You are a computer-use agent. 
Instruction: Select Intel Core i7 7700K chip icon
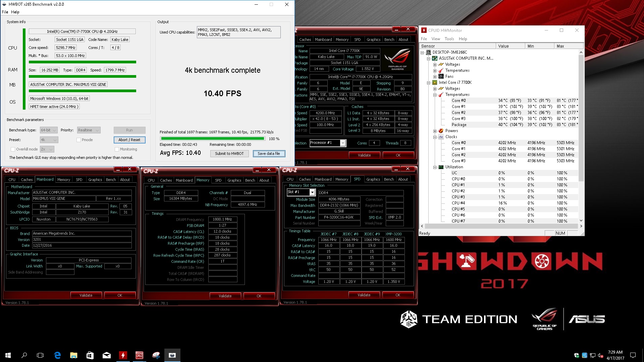point(435,82)
